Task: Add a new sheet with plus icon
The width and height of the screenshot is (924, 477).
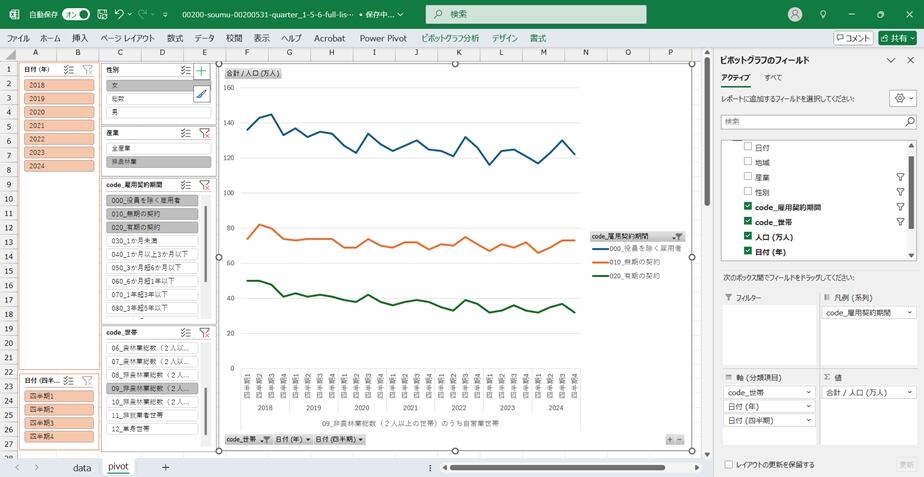Action: coord(165,467)
